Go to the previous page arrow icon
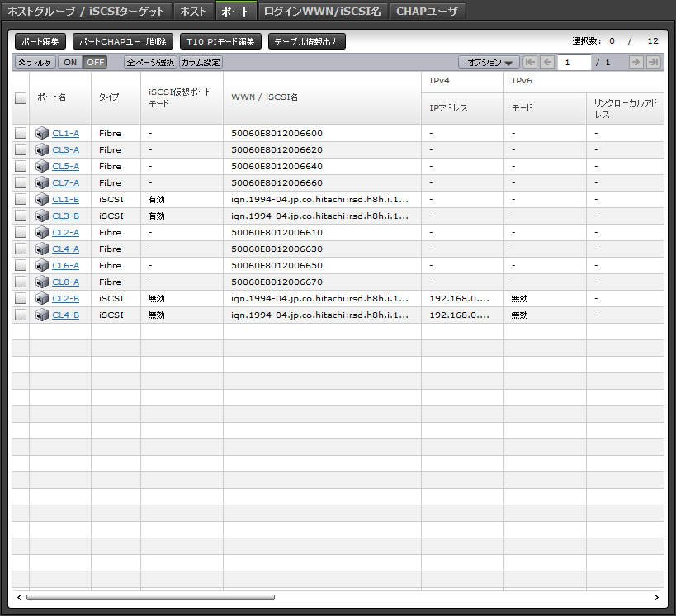Viewport: 676px width, 616px height. tap(546, 62)
